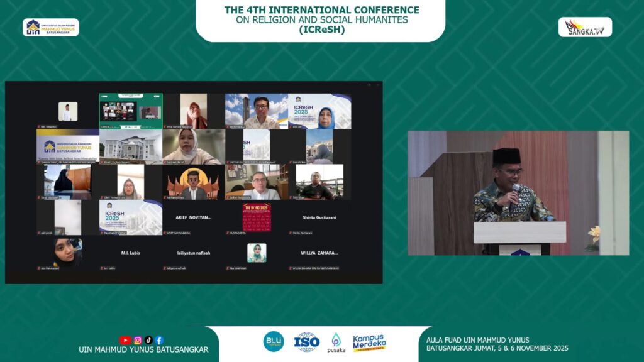The image size is (644, 362).
Task: Click the TikTok icon in the footer
Action: pos(148,340)
